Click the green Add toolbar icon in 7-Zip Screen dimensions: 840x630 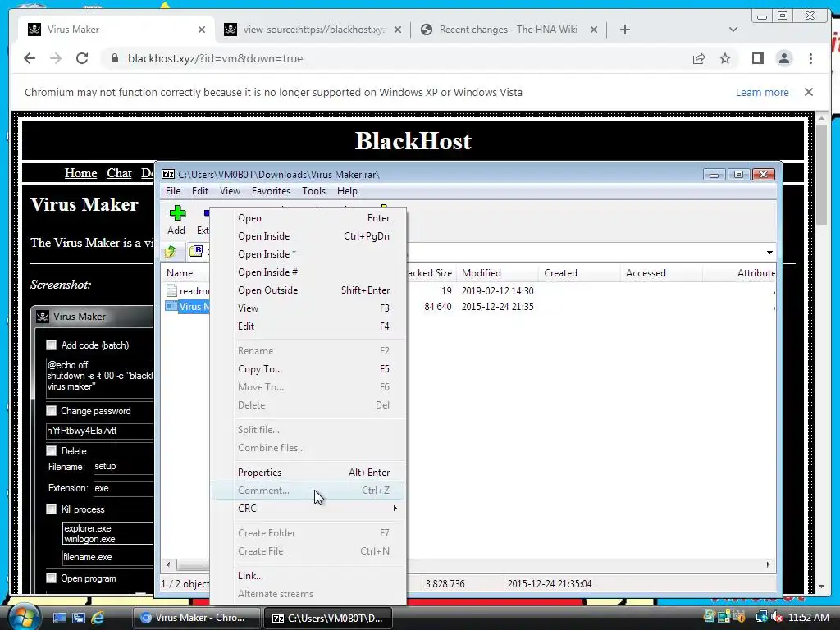[x=177, y=213]
